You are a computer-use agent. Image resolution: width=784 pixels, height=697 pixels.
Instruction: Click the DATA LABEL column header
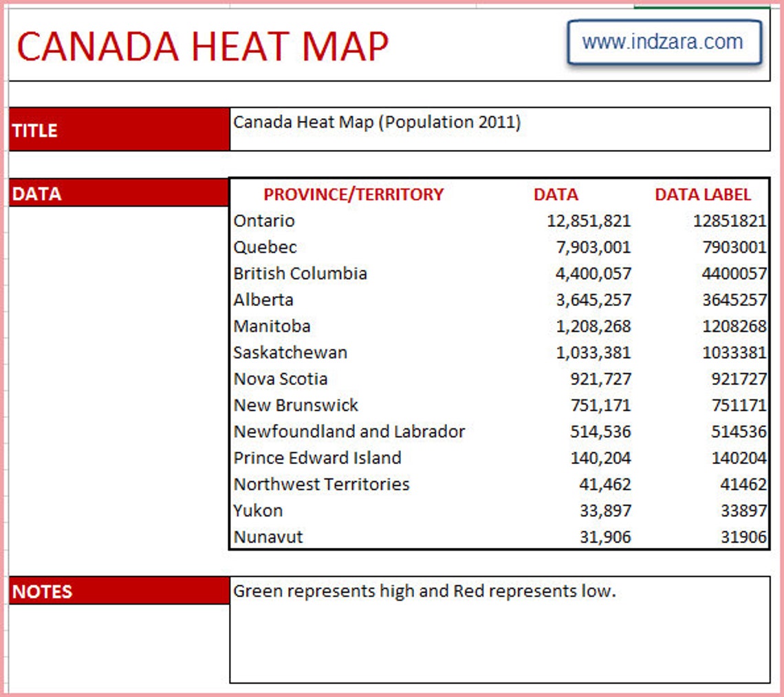(702, 194)
